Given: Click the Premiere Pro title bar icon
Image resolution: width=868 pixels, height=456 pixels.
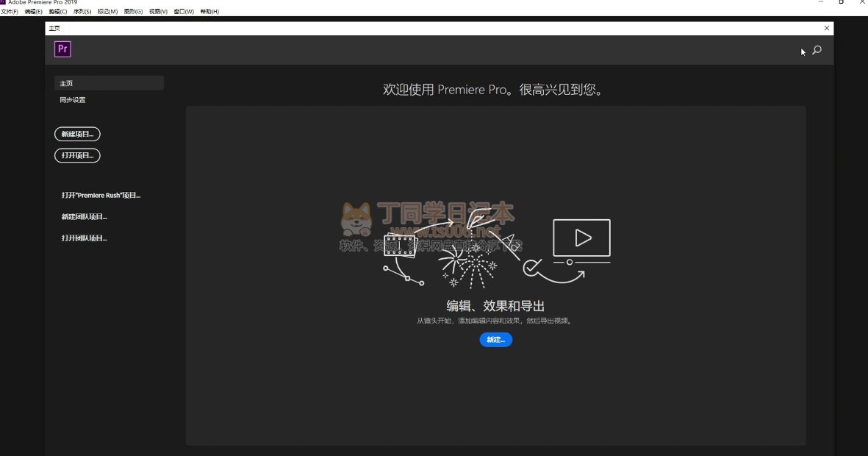Looking at the screenshot, I should point(4,3).
